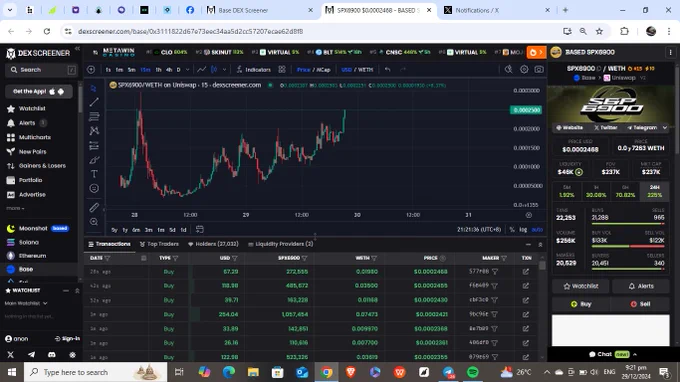Image resolution: width=680 pixels, height=382 pixels.
Task: Activate the chart zoom-in tool
Action: click(x=94, y=222)
